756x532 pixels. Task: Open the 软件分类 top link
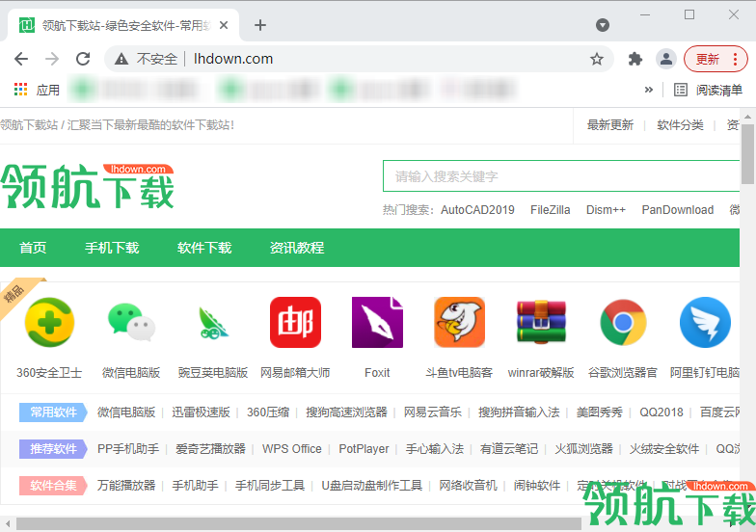681,125
